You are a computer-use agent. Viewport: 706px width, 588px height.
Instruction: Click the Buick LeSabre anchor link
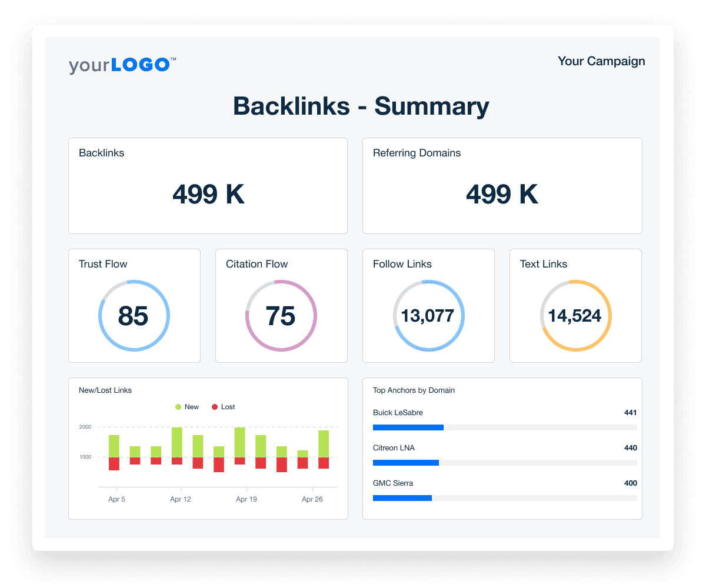pyautogui.click(x=398, y=412)
